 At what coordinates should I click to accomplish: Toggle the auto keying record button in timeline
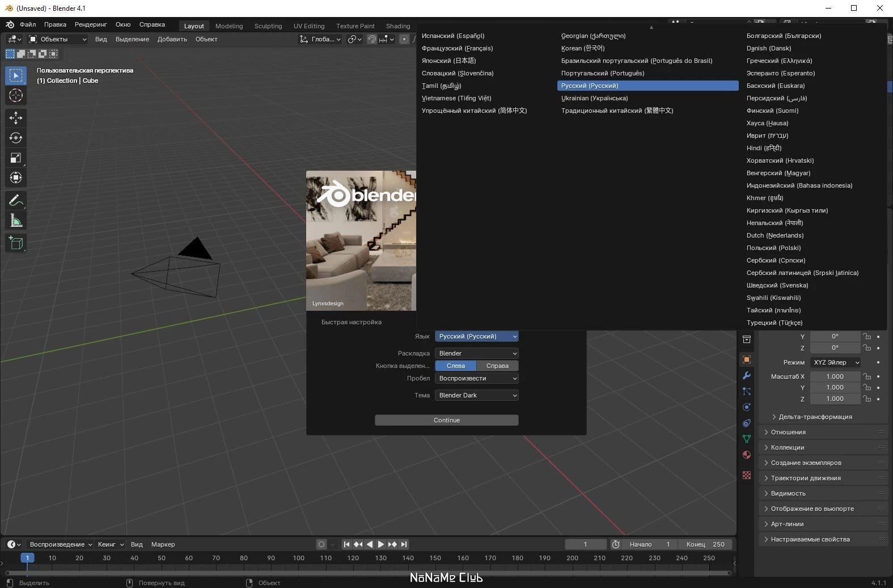point(321,544)
